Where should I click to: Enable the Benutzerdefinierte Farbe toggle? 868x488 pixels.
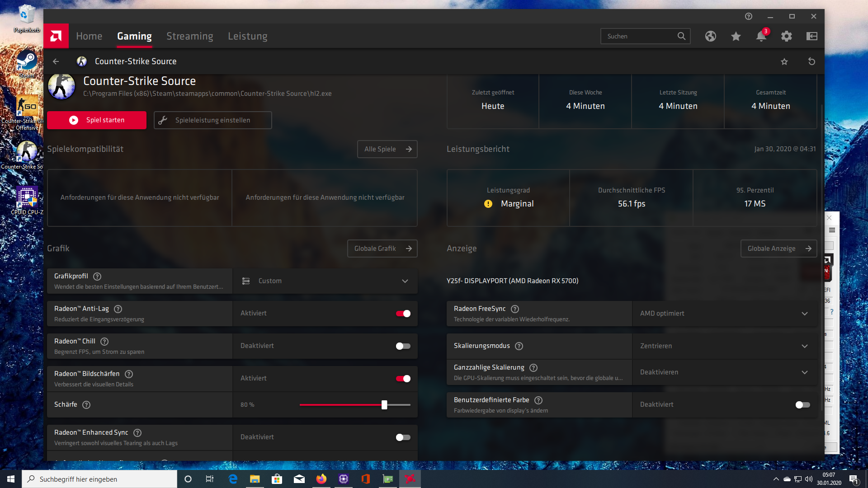click(802, 405)
